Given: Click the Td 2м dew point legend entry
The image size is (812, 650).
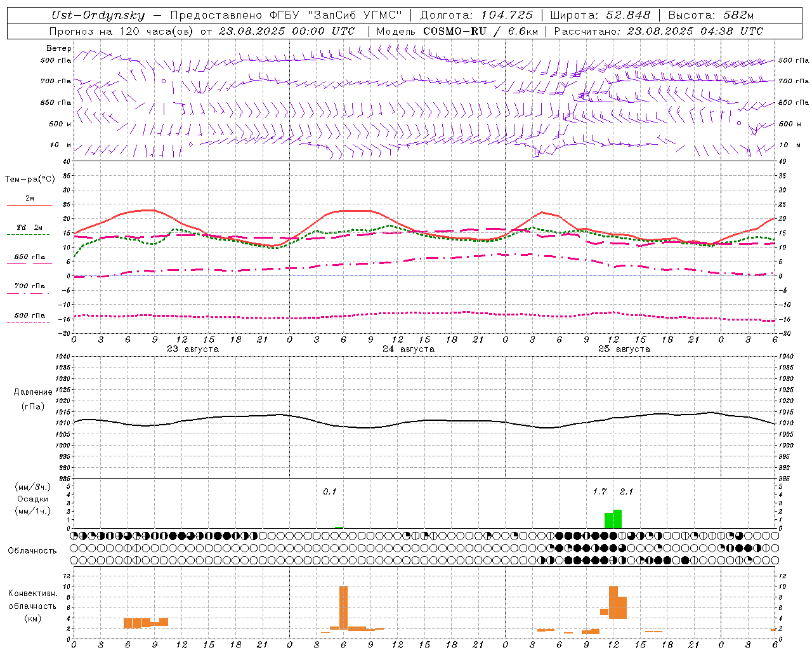Looking at the screenshot, I should (x=29, y=227).
